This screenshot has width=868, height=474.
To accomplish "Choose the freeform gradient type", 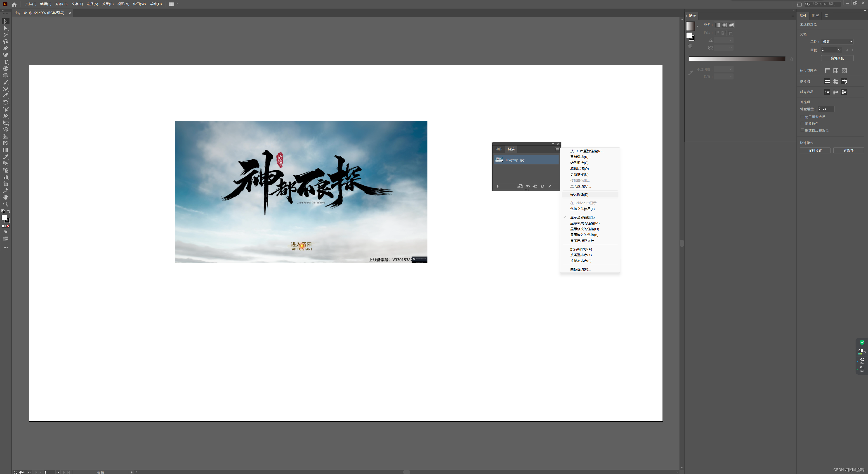I will [731, 25].
